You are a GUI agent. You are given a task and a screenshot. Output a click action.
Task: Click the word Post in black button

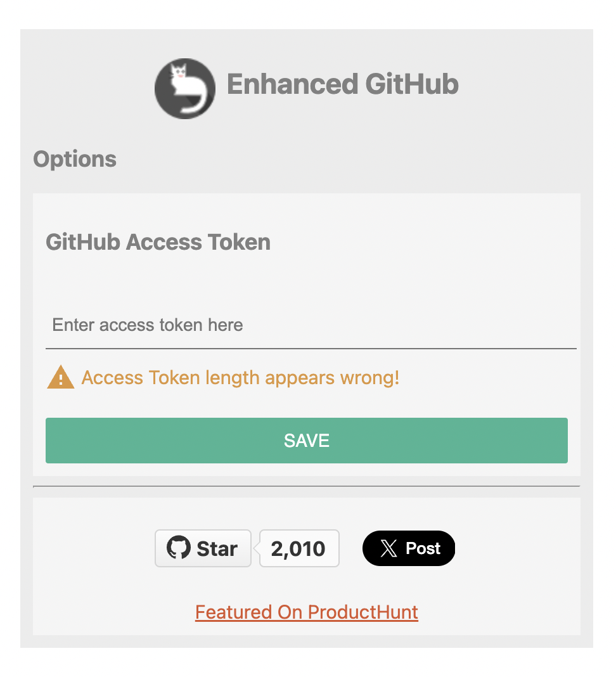(x=423, y=548)
